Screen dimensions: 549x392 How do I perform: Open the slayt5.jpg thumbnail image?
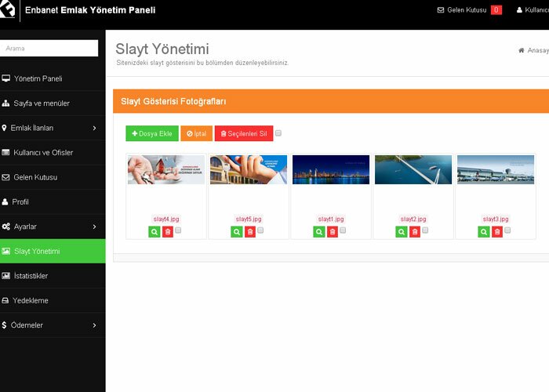coord(249,170)
